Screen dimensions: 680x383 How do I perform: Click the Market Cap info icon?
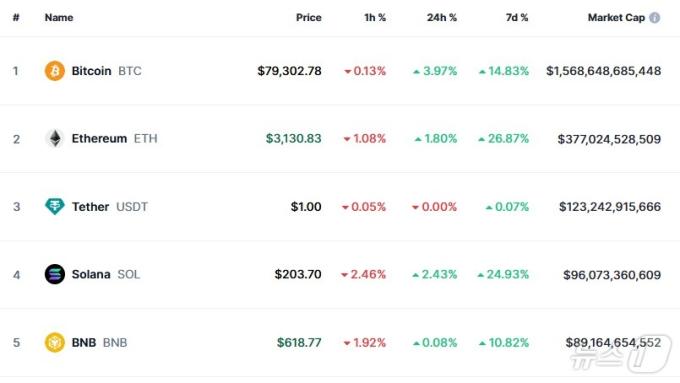point(654,18)
